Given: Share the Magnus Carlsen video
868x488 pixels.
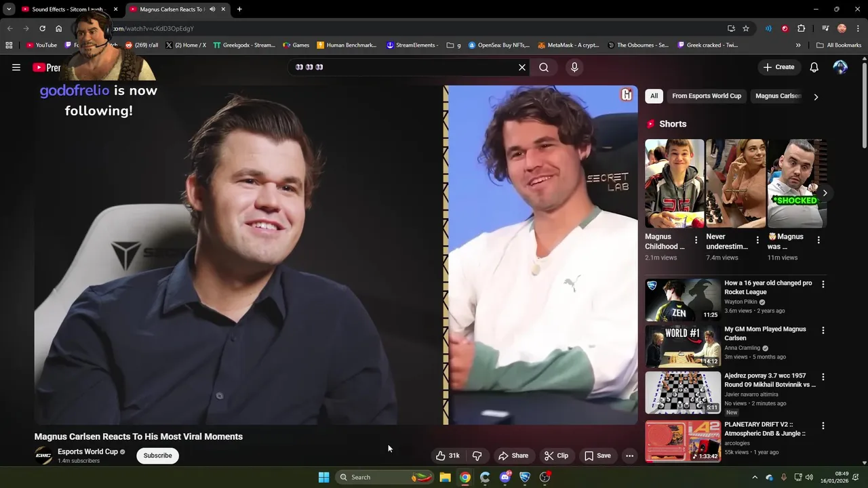Looking at the screenshot, I should tap(513, 455).
